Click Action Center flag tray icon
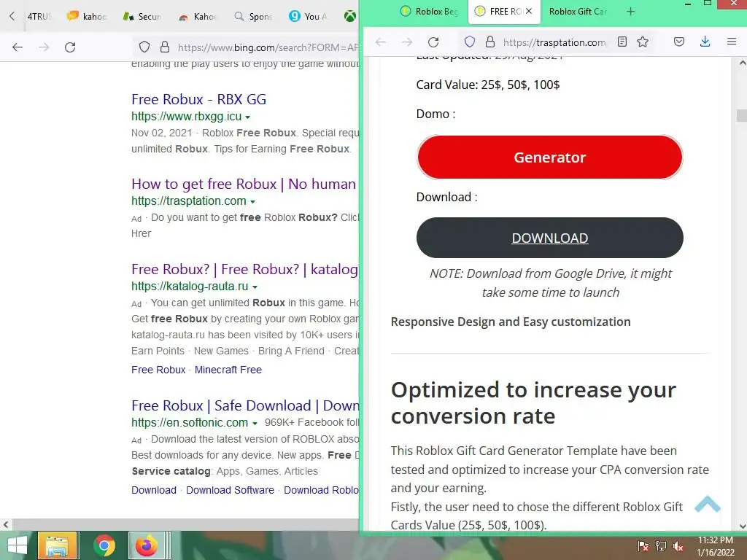Screen dimensions: 747x560 point(643,545)
